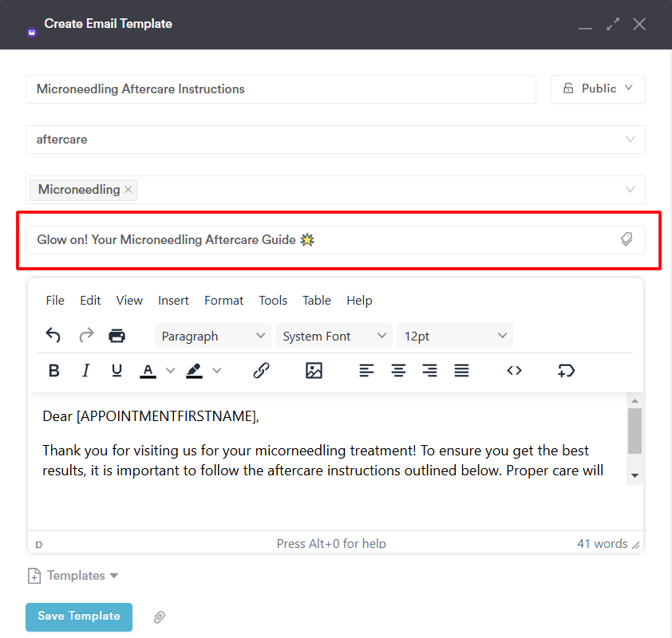This screenshot has height=638, width=672.
Task: Toggle Underline formatting
Action: (117, 370)
